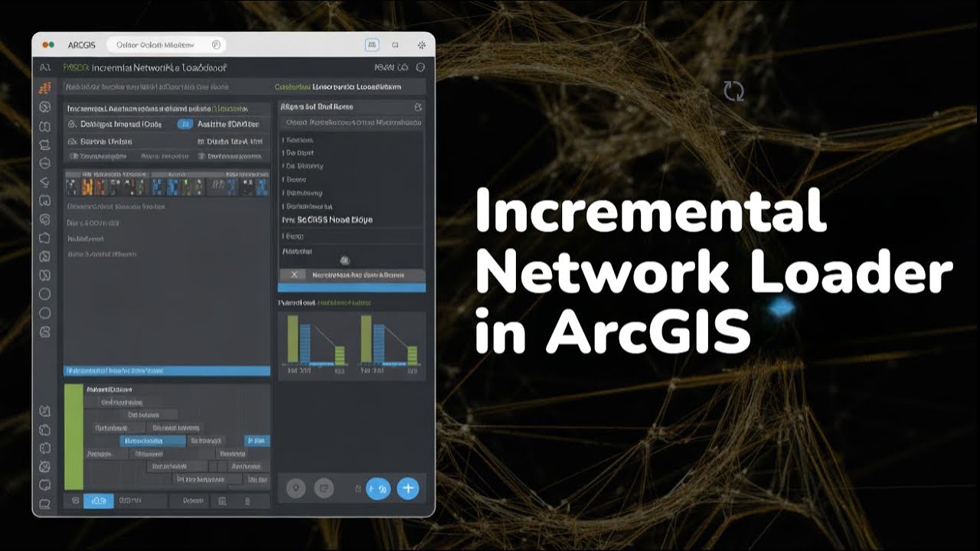The image size is (980, 551).
Task: Click the blue round percent button
Action: click(379, 487)
